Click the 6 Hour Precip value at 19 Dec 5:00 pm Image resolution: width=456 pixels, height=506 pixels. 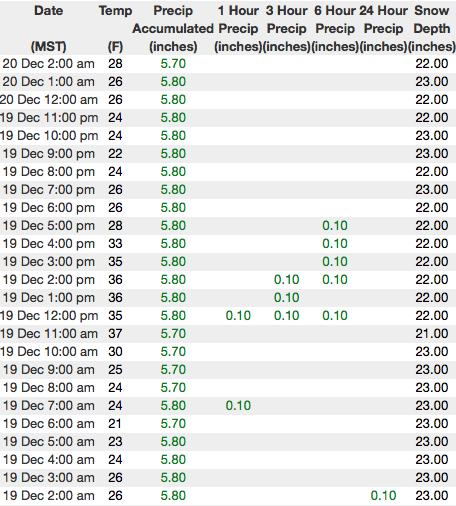click(335, 226)
